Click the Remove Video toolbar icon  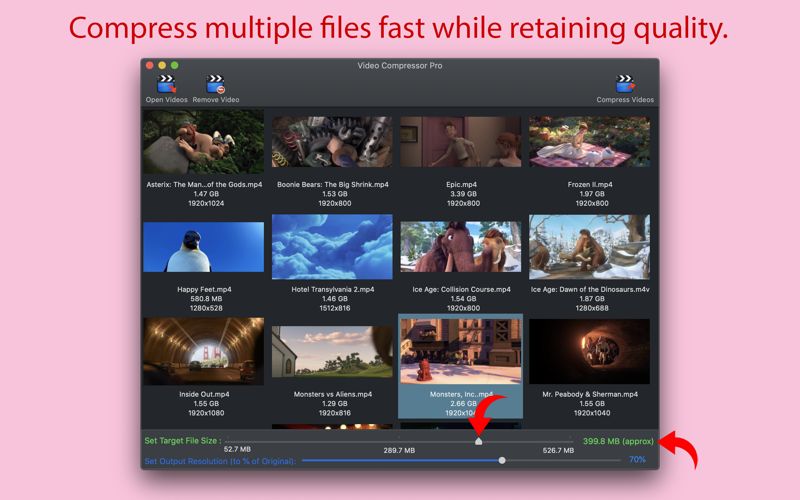215,84
